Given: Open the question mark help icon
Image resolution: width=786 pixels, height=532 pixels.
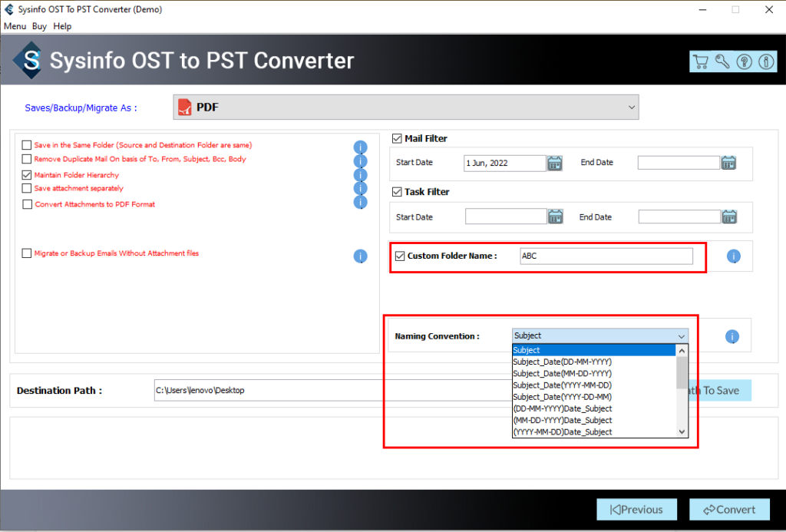Looking at the screenshot, I should point(745,61).
